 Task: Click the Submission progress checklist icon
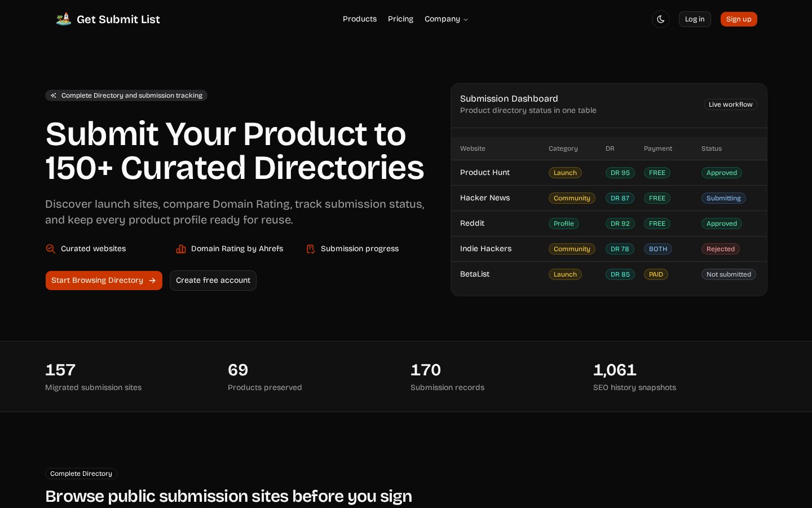311,249
